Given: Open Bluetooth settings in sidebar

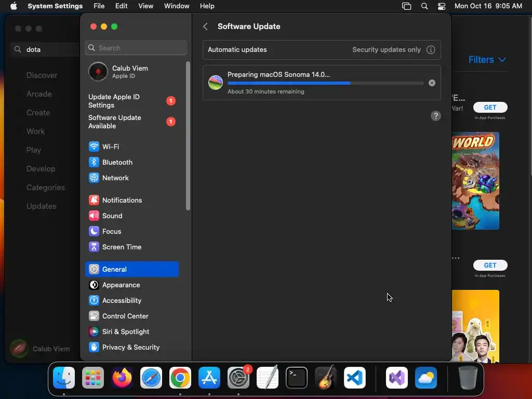Looking at the screenshot, I should click(x=132, y=162).
